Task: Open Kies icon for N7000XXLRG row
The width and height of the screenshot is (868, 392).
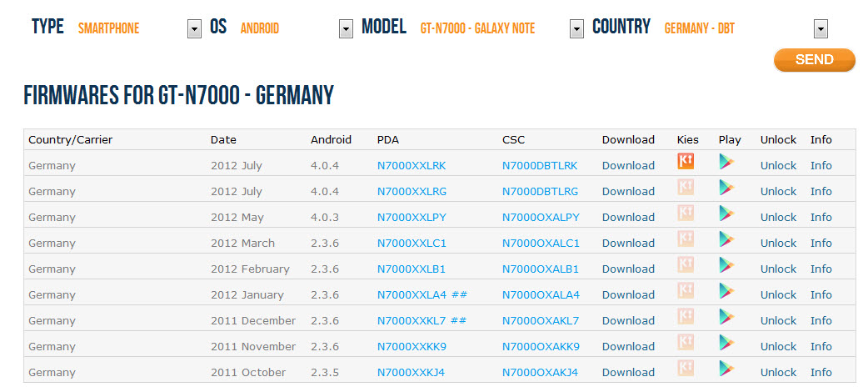Action: tap(686, 188)
